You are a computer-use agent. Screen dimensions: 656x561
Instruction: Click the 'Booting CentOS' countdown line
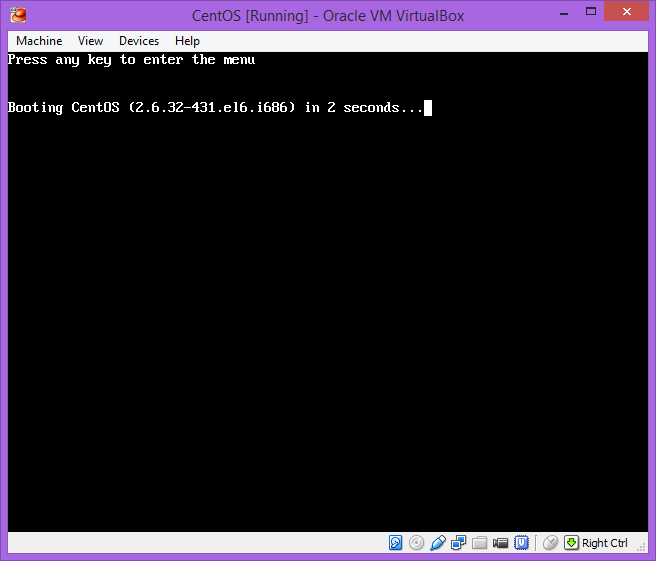click(220, 108)
